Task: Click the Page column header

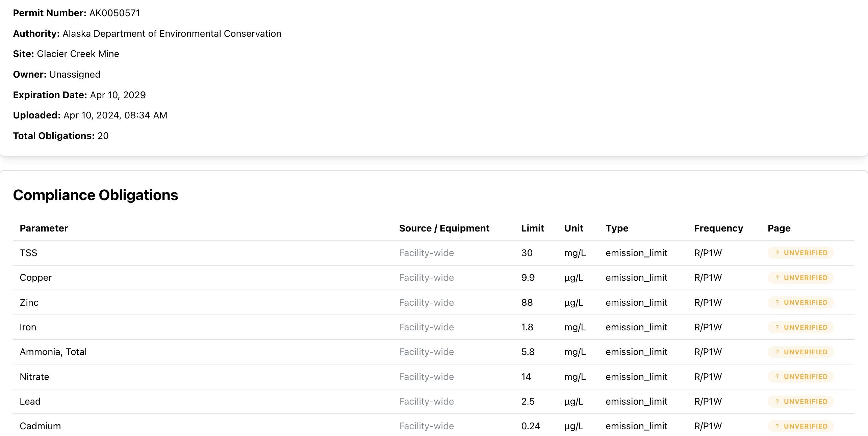Action: pos(779,228)
